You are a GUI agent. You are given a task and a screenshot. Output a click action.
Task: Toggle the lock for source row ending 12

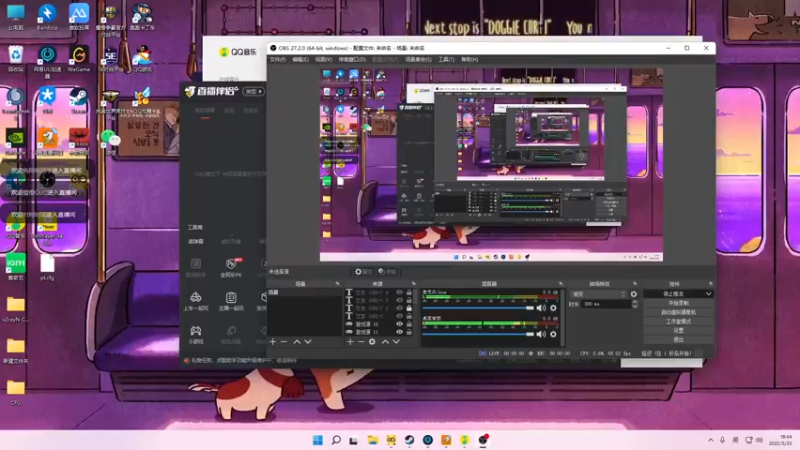tap(409, 324)
